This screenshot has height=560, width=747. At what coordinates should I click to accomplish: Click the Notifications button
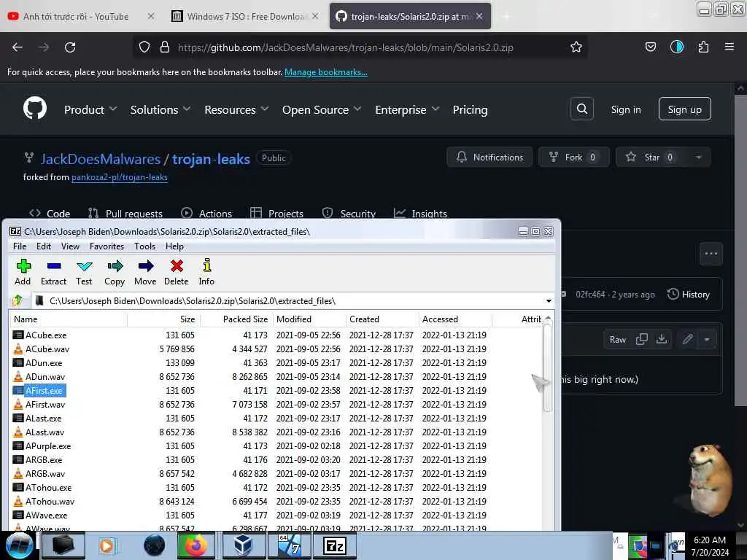click(489, 157)
